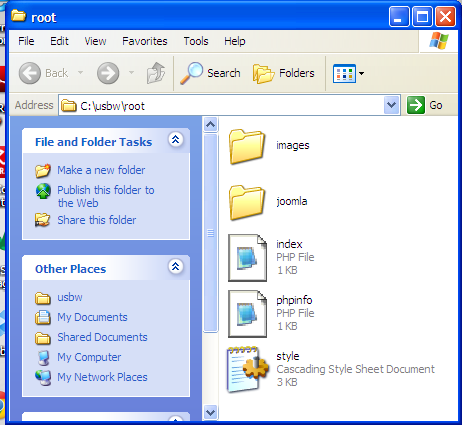Select the index PHP file

point(271,257)
